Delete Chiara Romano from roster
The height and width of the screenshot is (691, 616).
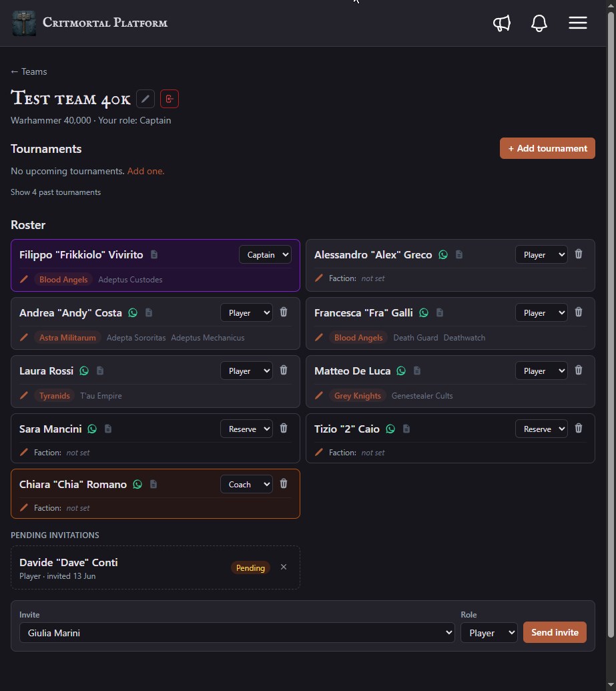pyautogui.click(x=284, y=483)
